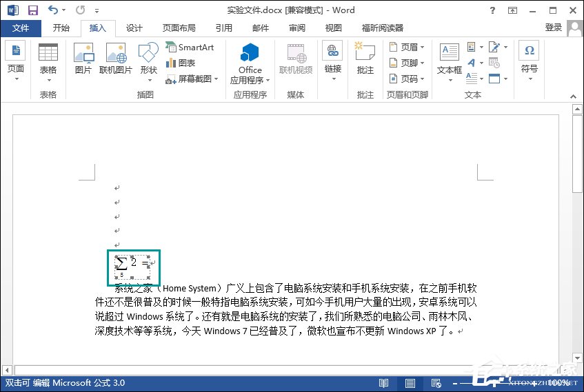This screenshot has width=584, height=392.
Task: Switch to Read Mode view in status bar
Action: (x=383, y=383)
